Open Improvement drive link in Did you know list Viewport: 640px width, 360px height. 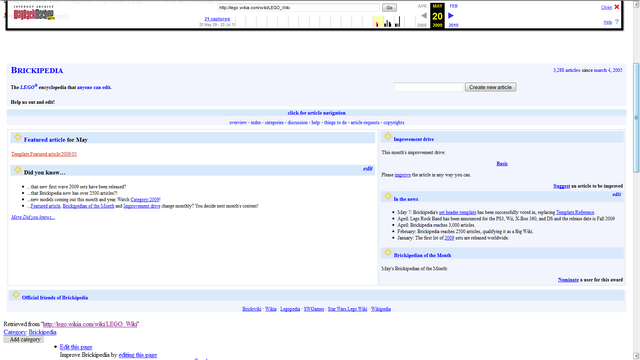coord(142,206)
